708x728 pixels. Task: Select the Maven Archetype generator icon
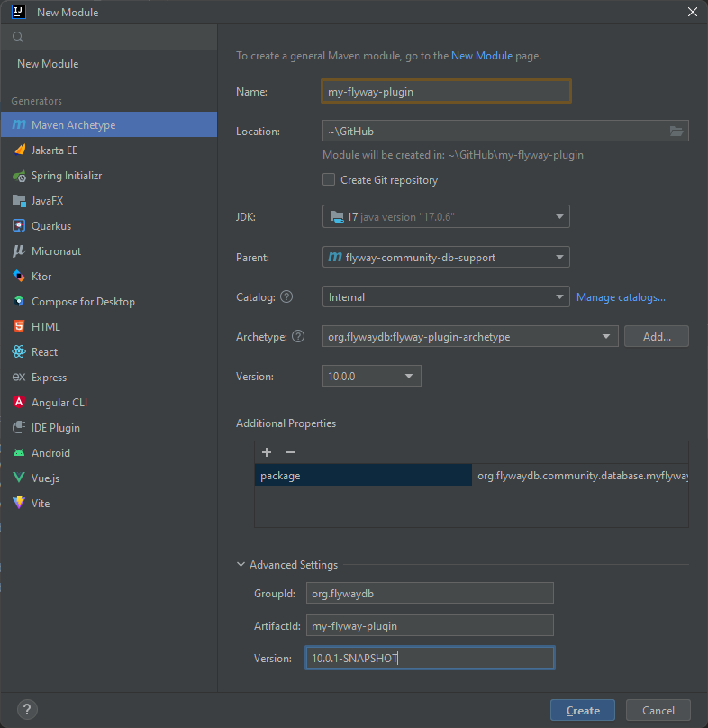coord(19,124)
